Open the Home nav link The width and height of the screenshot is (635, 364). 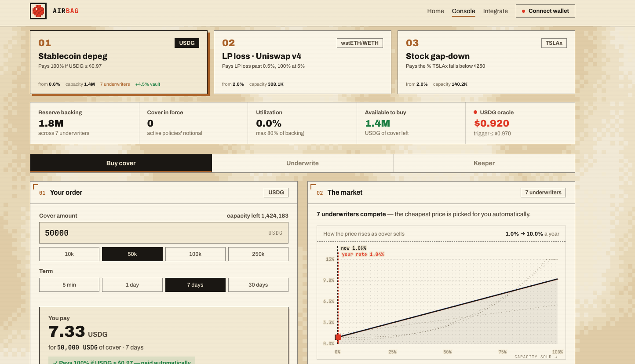435,11
